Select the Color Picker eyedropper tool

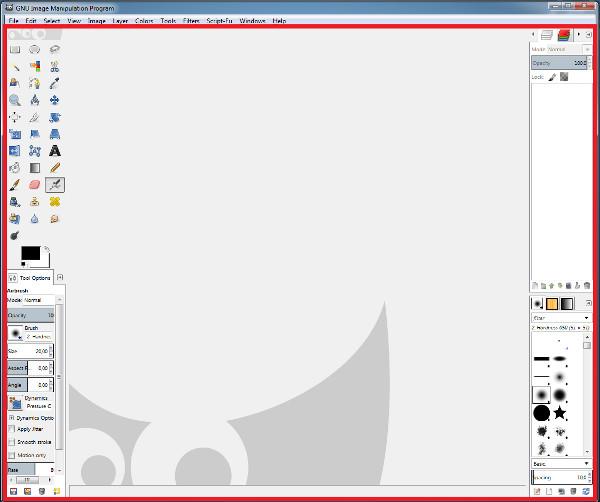[55, 83]
